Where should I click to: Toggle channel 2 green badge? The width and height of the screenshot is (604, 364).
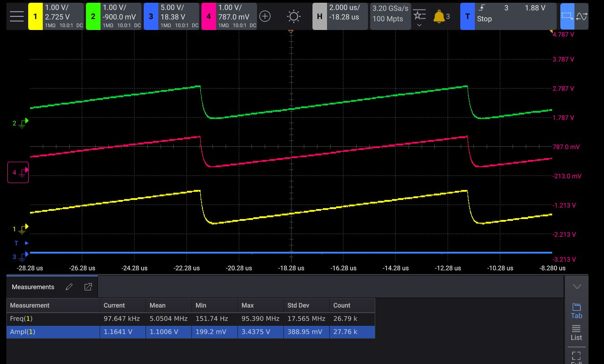pos(93,16)
